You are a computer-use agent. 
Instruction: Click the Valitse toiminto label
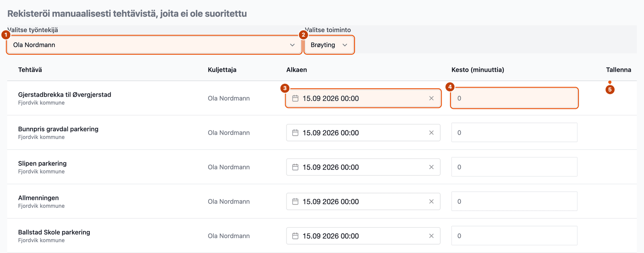(328, 30)
